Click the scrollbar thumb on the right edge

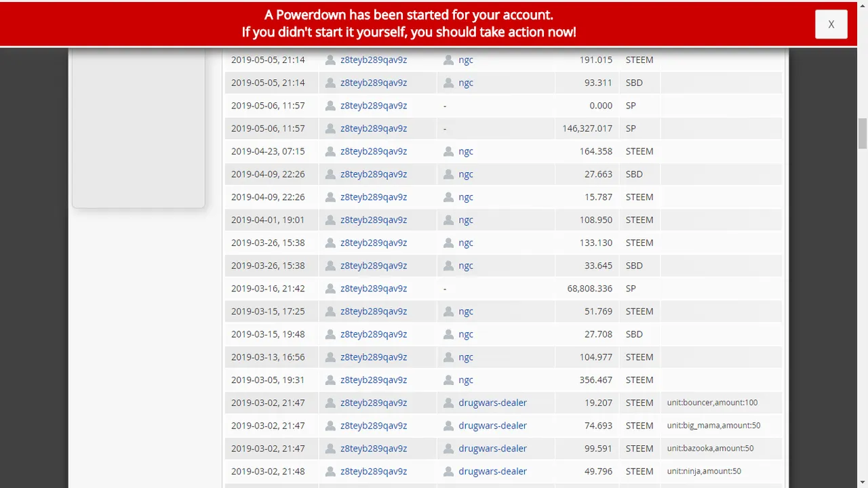[x=863, y=133]
